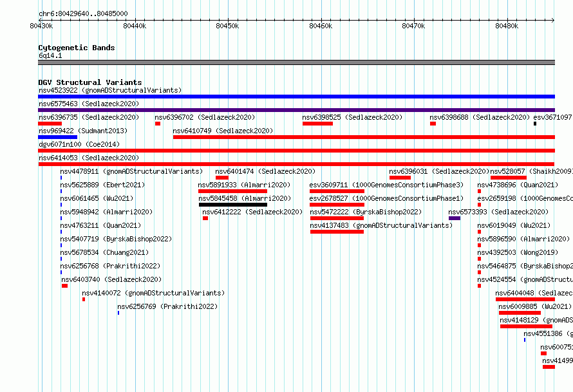Open the esv3671097 variant label

(x=553, y=117)
